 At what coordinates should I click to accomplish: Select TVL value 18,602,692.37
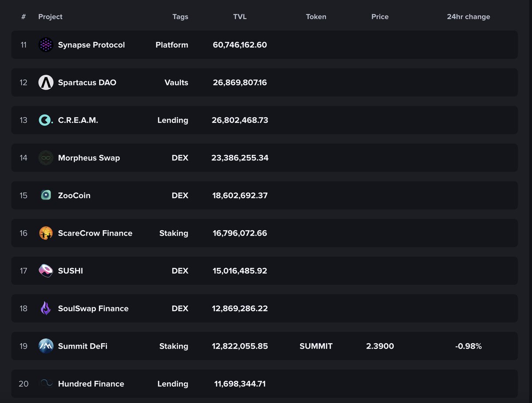coord(240,195)
